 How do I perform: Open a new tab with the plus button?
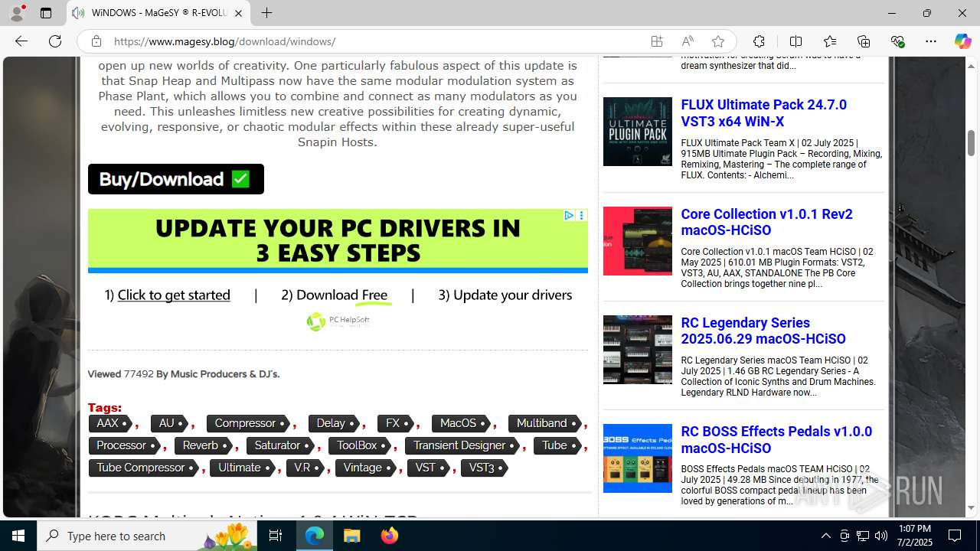pos(266,13)
